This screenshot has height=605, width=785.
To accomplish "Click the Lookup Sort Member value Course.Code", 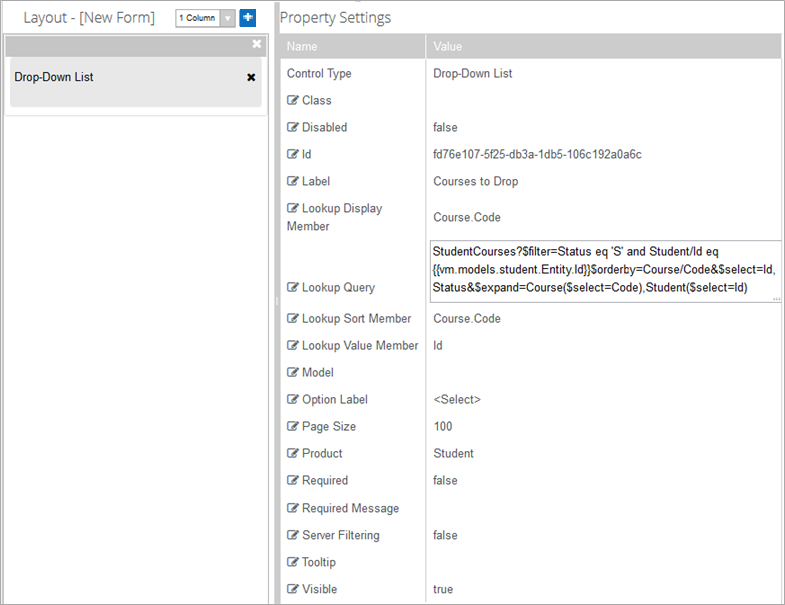I will [x=467, y=319].
